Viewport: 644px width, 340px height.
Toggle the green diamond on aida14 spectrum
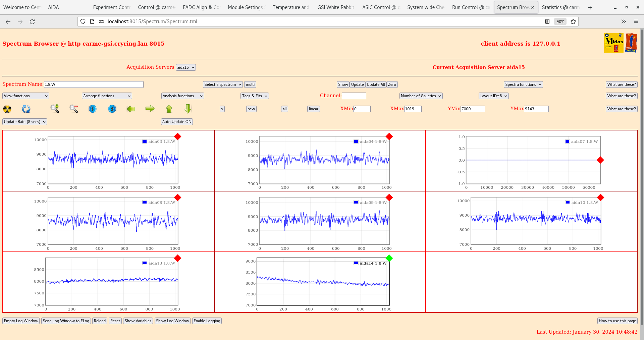(389, 259)
